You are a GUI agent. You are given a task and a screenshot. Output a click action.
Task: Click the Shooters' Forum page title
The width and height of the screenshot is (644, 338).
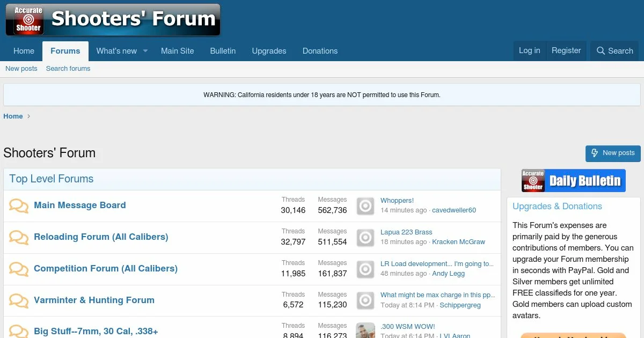click(x=49, y=153)
